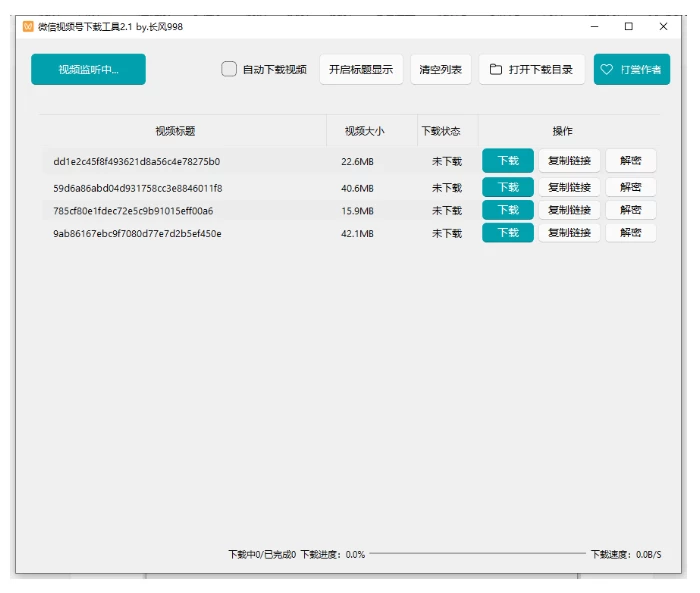Copy link for the dd1e2c45 video

(569, 161)
